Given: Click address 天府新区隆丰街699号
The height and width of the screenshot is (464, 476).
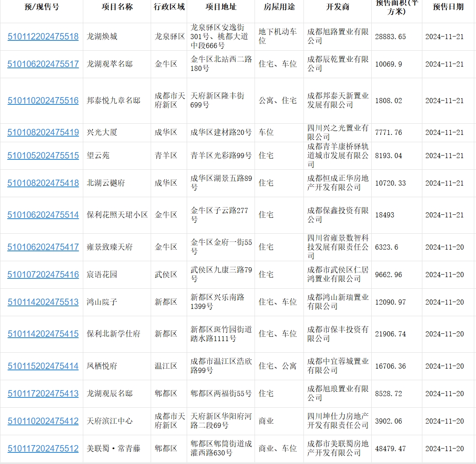Looking at the screenshot, I should [x=217, y=100].
